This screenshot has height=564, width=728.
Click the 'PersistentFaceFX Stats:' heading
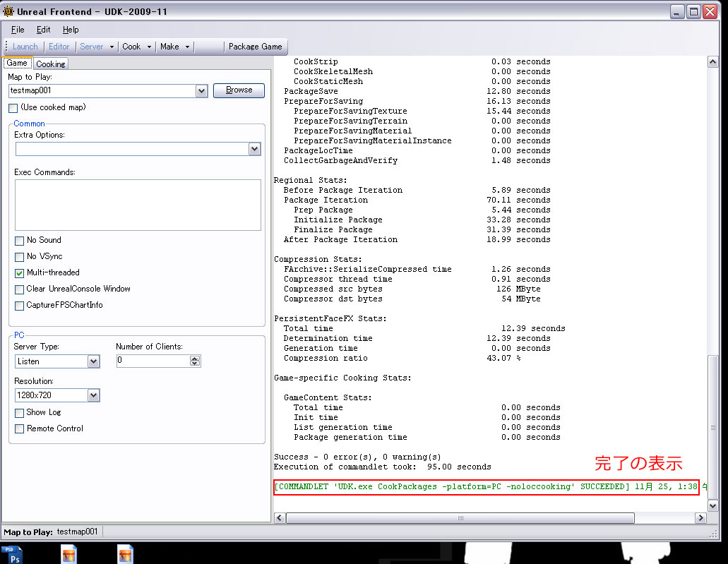330,318
